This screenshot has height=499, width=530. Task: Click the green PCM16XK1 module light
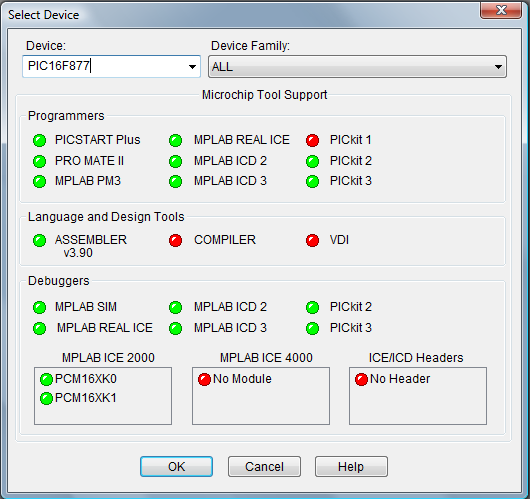46,398
